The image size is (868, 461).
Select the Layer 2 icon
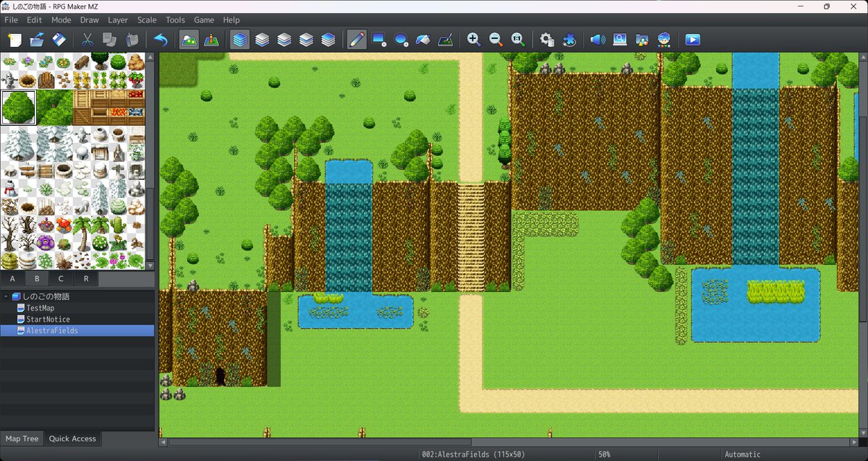pyautogui.click(x=284, y=40)
